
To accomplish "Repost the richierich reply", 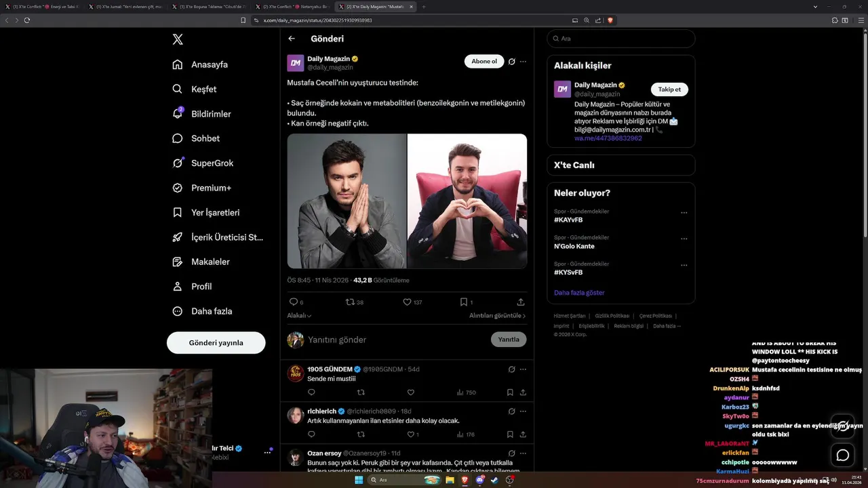I will (x=361, y=434).
